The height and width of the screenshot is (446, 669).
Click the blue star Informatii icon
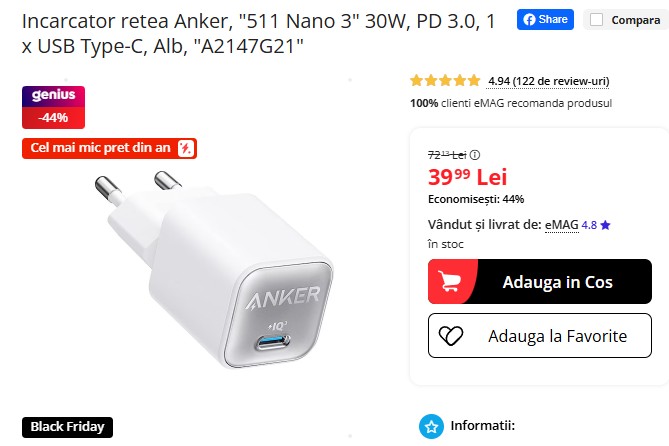click(431, 426)
